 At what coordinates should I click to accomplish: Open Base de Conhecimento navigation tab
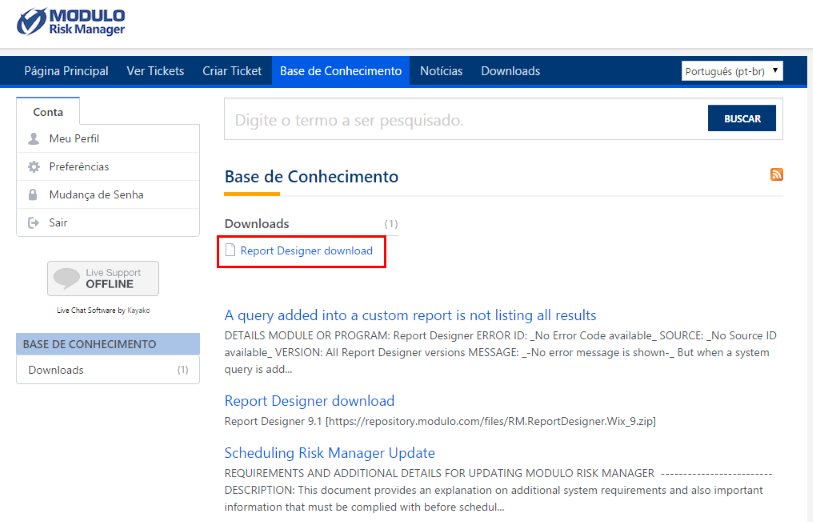(341, 71)
